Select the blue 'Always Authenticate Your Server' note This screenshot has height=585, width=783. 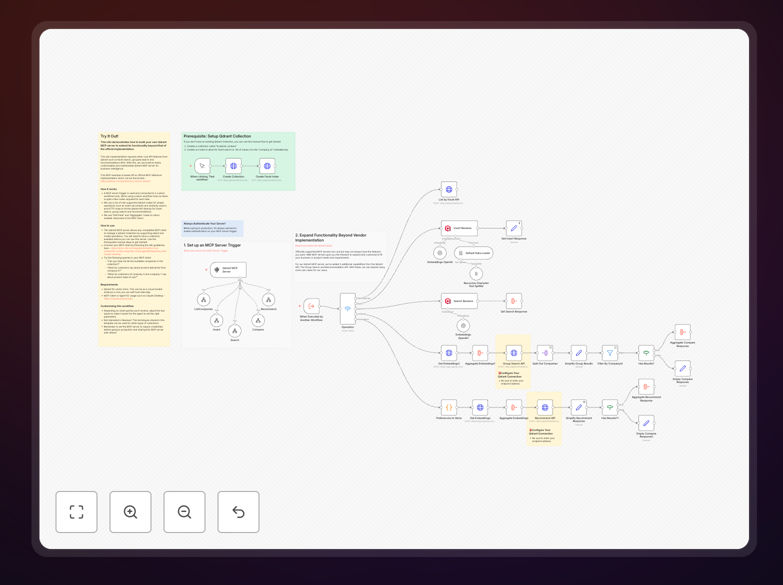tap(212, 228)
